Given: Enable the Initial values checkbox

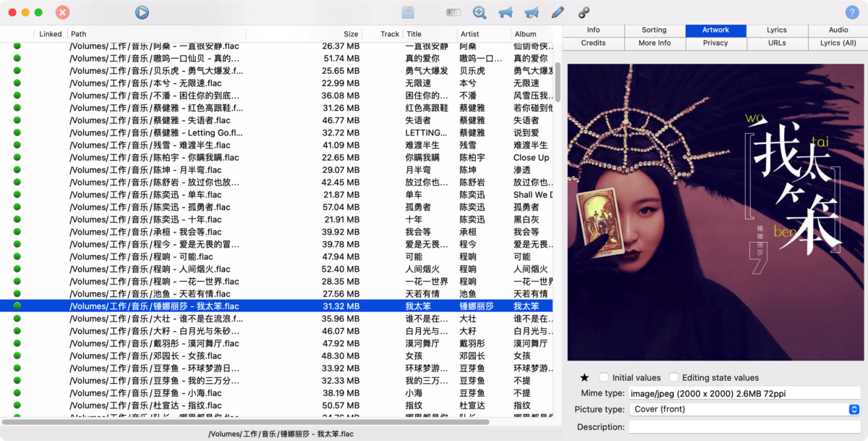Looking at the screenshot, I should click(x=604, y=377).
